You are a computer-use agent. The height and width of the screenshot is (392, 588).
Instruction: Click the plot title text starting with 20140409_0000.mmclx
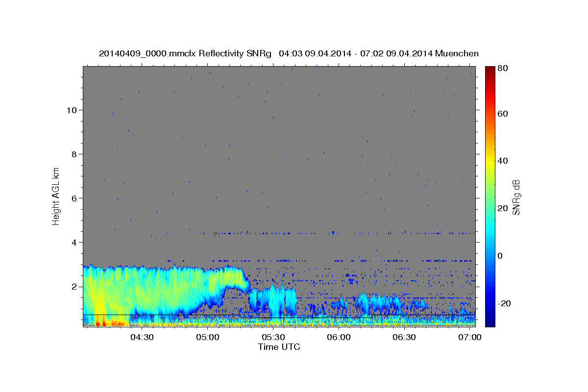(x=289, y=53)
